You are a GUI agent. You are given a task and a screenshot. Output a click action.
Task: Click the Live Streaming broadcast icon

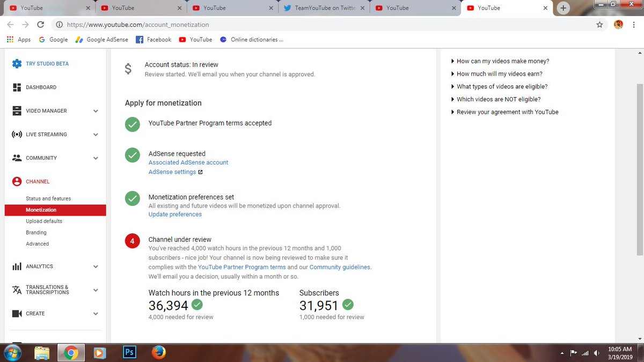click(x=17, y=134)
